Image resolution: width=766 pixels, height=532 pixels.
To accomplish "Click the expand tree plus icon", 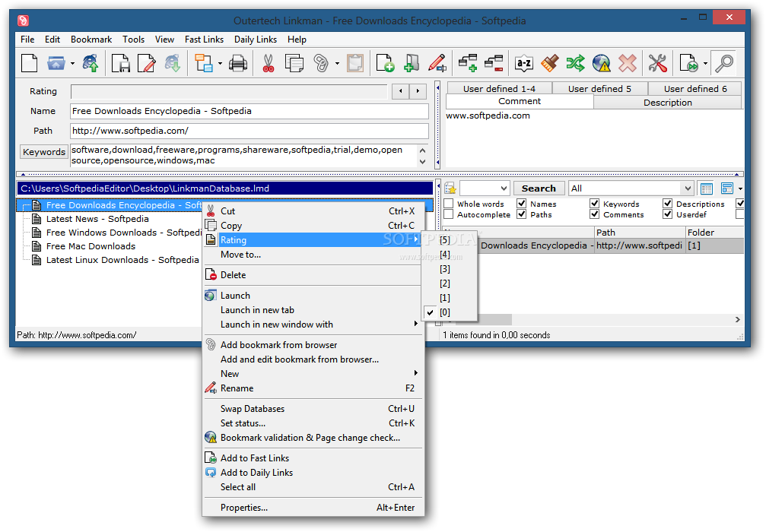I will (x=468, y=63).
